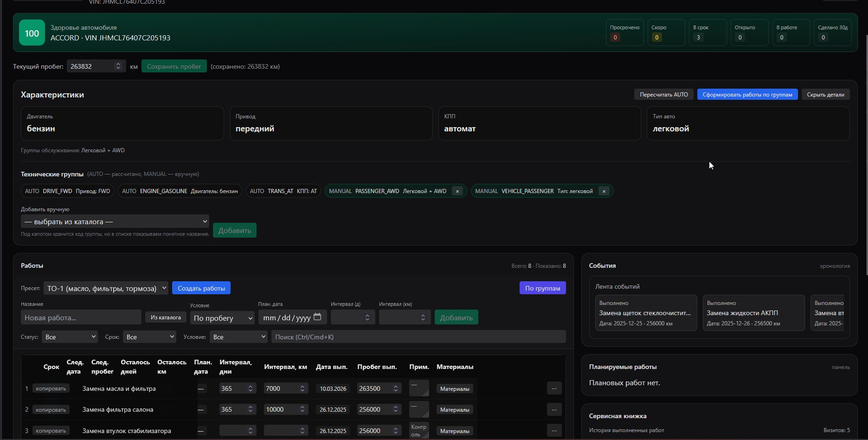Open more options for cabin filter row
The image size is (868, 440).
pyautogui.click(x=554, y=409)
